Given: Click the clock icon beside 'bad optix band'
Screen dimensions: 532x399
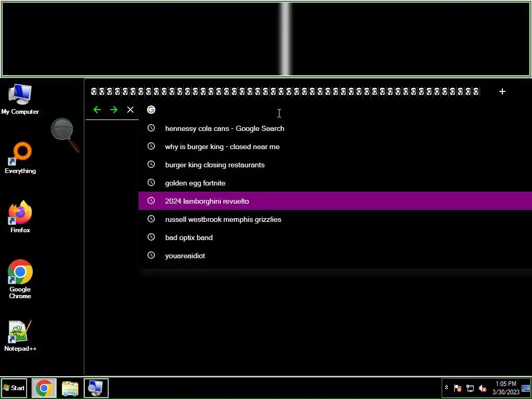Looking at the screenshot, I should click(x=151, y=237).
